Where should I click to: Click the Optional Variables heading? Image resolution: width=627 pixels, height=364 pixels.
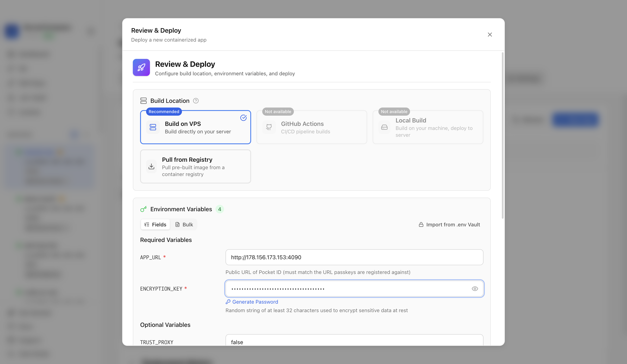pos(165,325)
